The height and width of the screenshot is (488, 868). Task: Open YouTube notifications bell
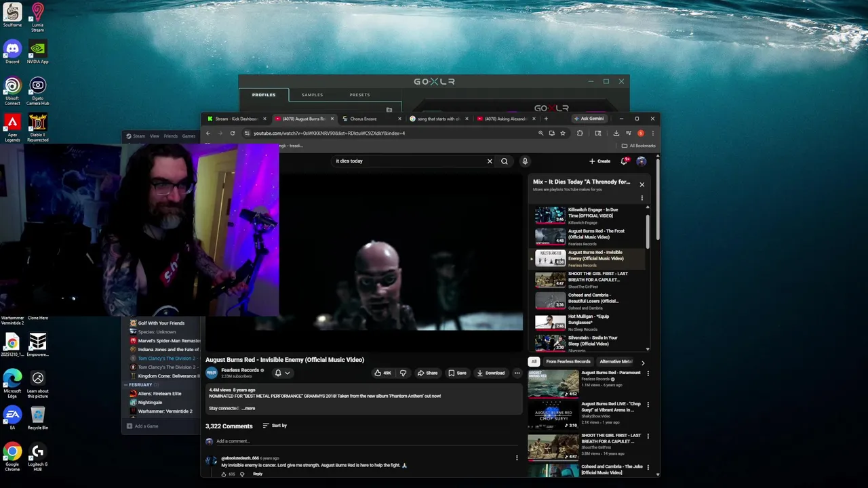[624, 161]
